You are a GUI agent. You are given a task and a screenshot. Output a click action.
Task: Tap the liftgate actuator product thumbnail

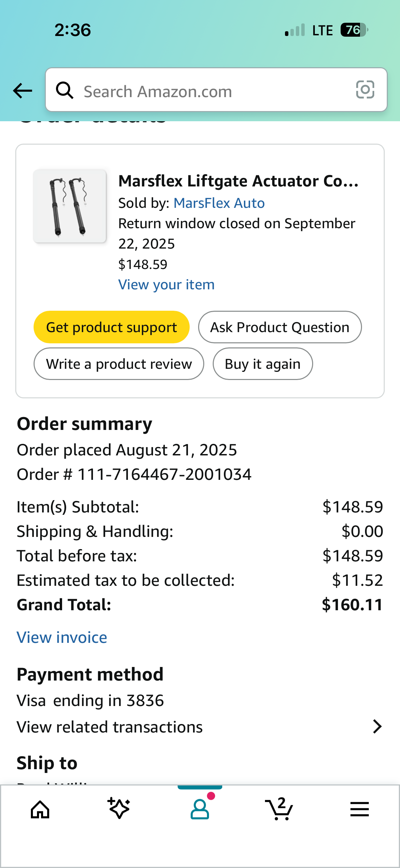point(70,206)
